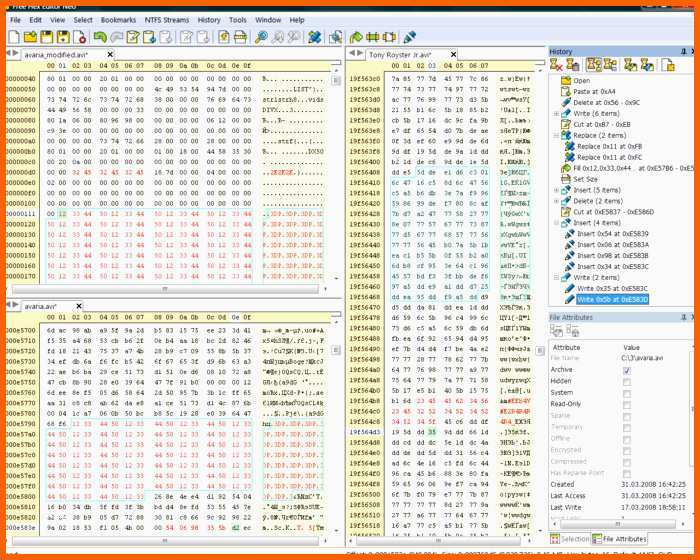Click horizontal scrollbar of avaria_modified.avi pane
The image size is (700, 560).
point(165,289)
